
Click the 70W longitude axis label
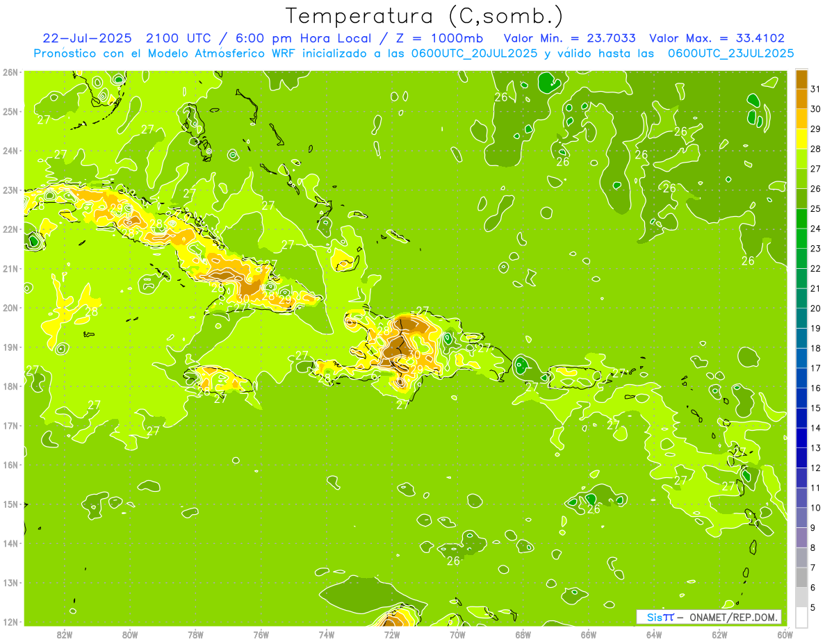point(457,634)
